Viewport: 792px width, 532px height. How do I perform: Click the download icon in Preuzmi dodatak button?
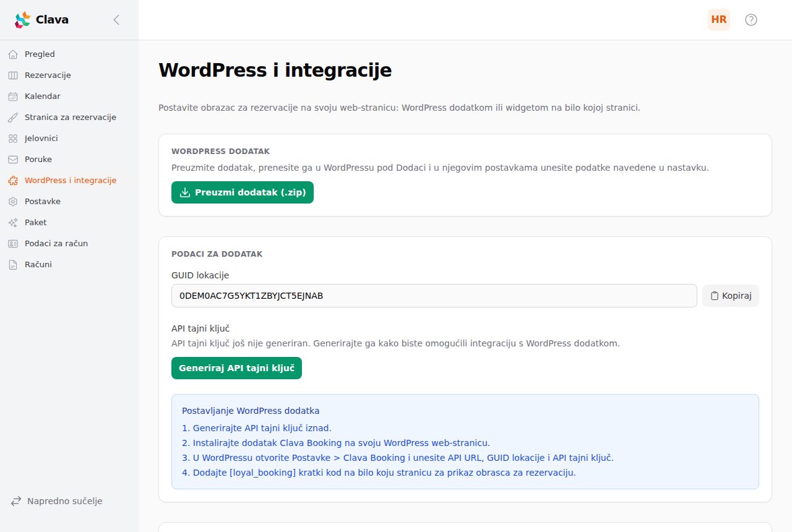click(x=184, y=192)
